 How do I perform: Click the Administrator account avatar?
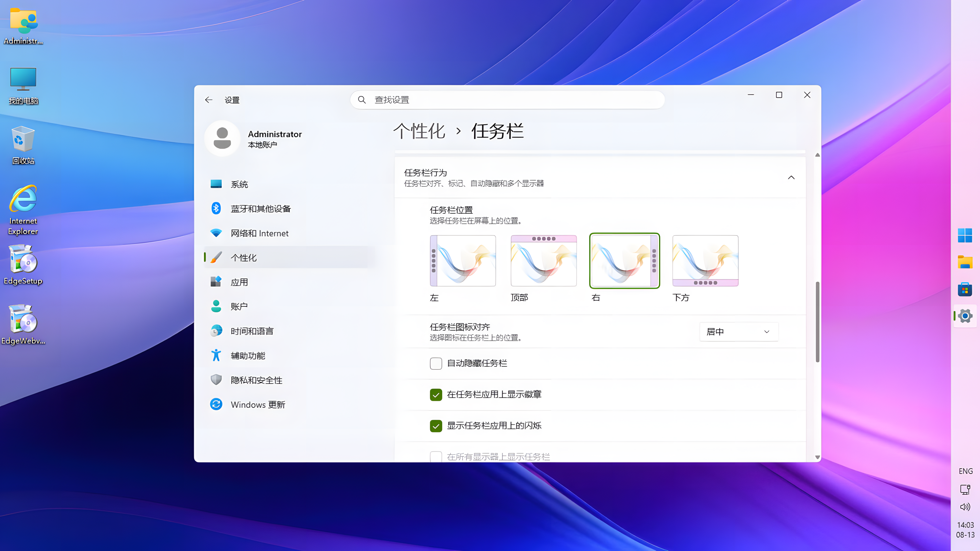222,138
